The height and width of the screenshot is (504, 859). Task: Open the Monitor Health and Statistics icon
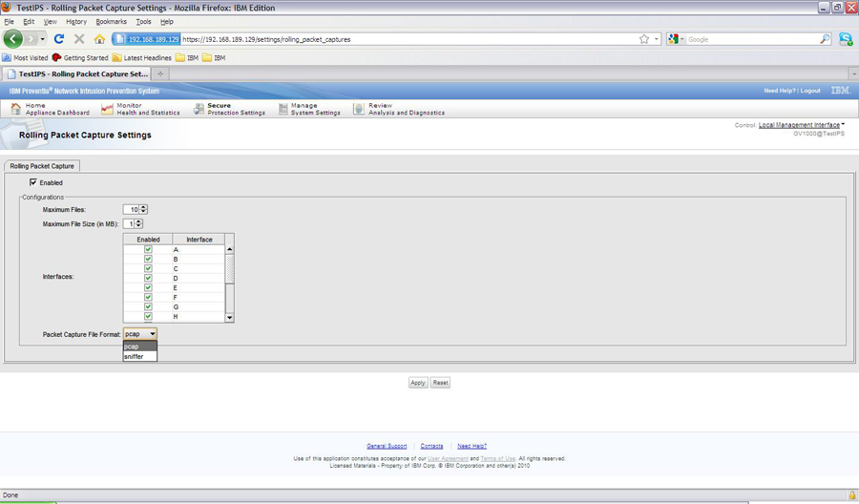[107, 109]
